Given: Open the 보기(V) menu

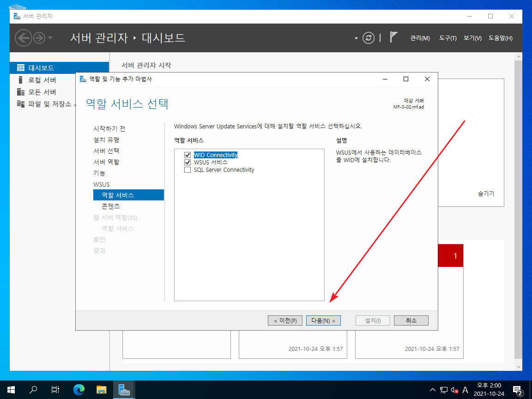Looking at the screenshot, I should (x=472, y=38).
